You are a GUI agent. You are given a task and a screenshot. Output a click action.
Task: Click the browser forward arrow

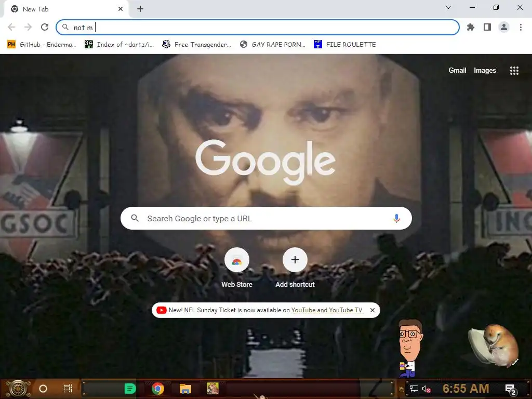click(x=28, y=27)
